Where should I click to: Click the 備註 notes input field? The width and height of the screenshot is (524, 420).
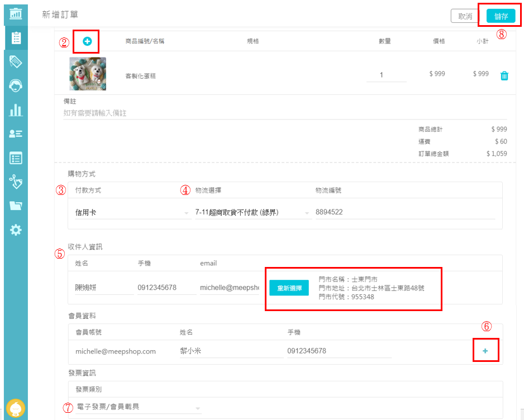[285, 113]
